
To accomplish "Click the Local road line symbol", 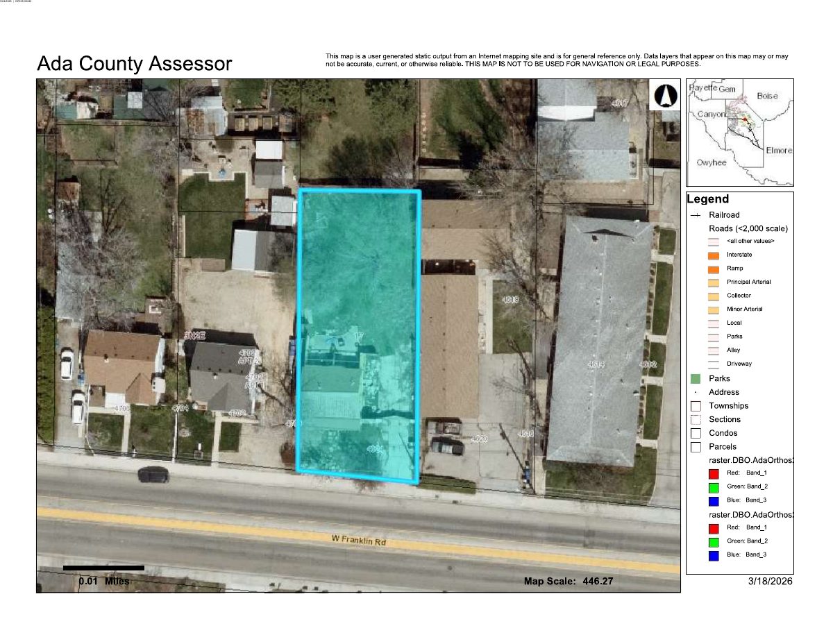I will pyautogui.click(x=714, y=323).
